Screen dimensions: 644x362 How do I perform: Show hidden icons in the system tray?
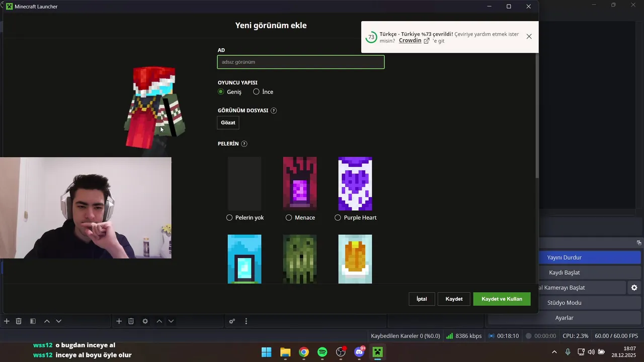click(x=554, y=352)
